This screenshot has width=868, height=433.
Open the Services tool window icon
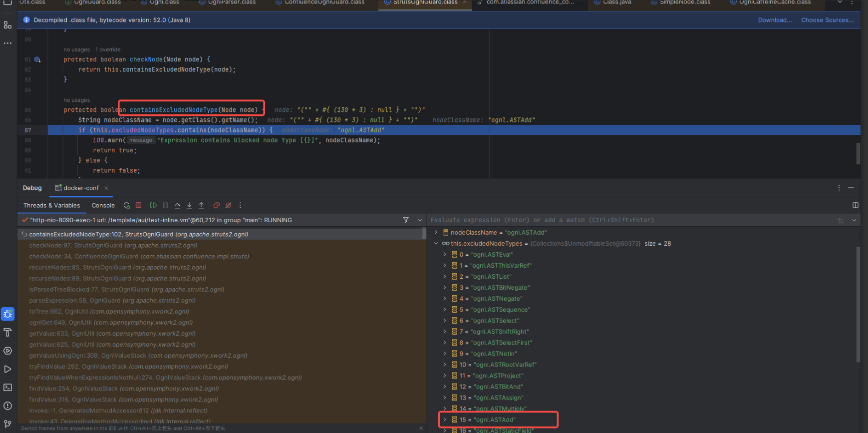(7, 351)
